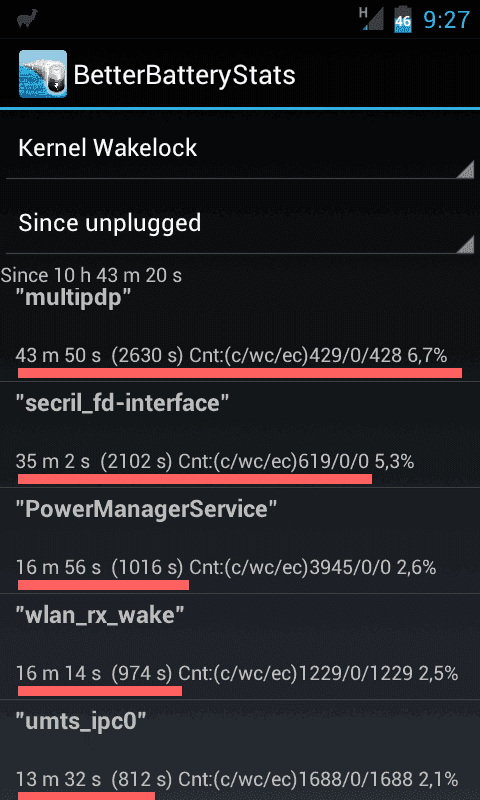Tap the battery level icon showing 46
Screen dimensions: 480x800
pyautogui.click(x=402, y=20)
